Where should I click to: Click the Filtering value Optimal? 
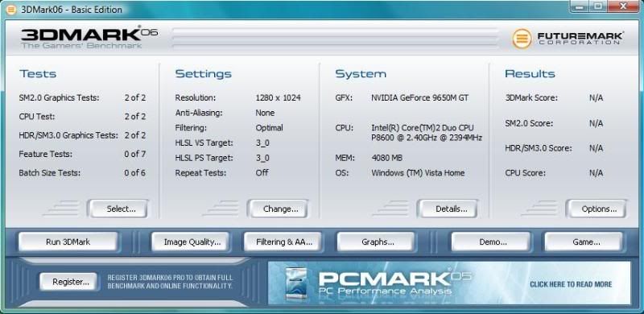click(270, 128)
